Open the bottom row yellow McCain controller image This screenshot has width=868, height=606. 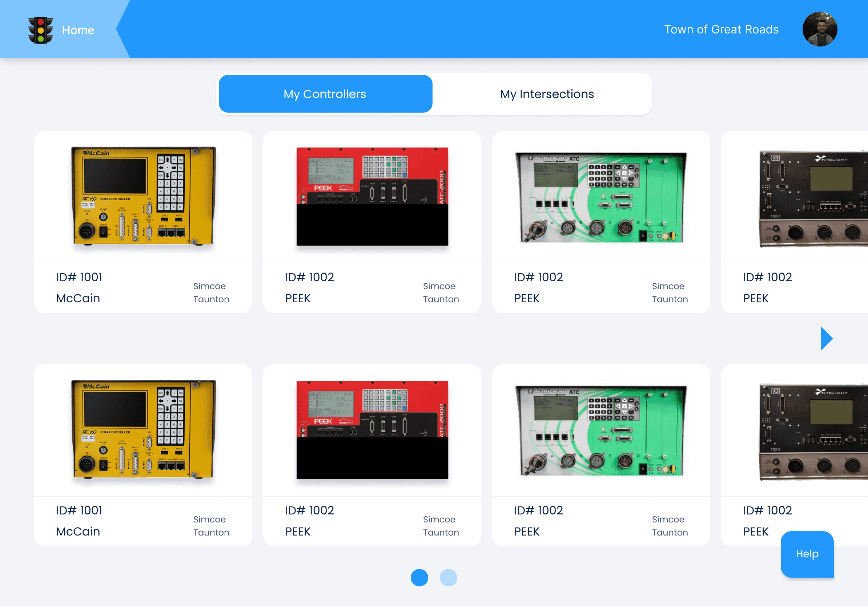(x=143, y=429)
